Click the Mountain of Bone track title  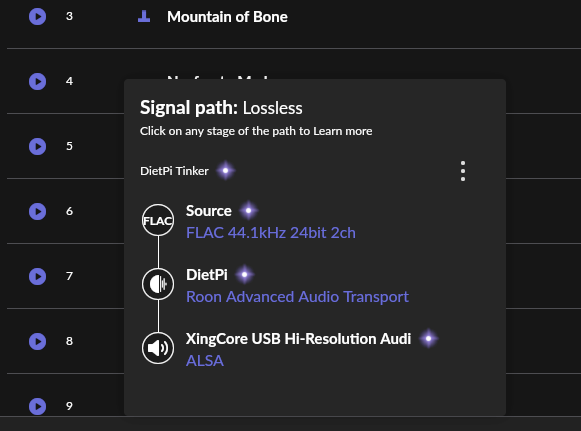227,17
